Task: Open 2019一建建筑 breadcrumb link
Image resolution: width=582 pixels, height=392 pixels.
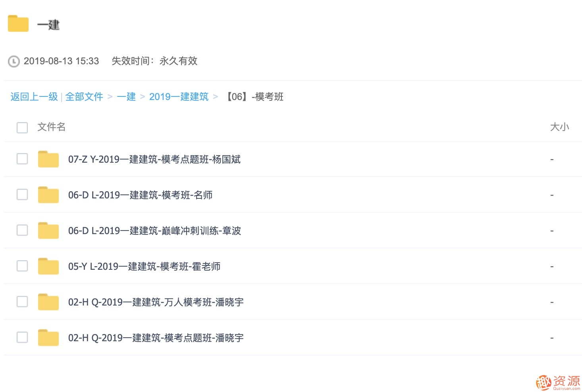Action: tap(179, 97)
